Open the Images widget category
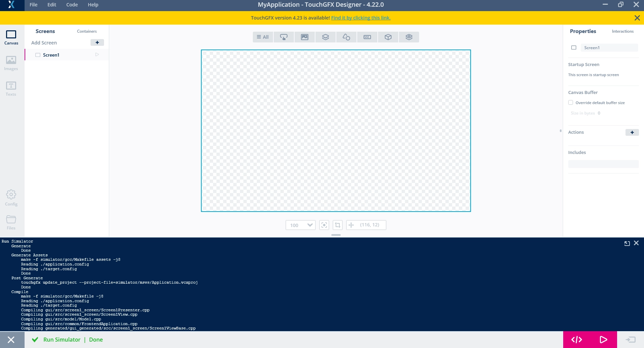The image size is (644, 348). 305,37
